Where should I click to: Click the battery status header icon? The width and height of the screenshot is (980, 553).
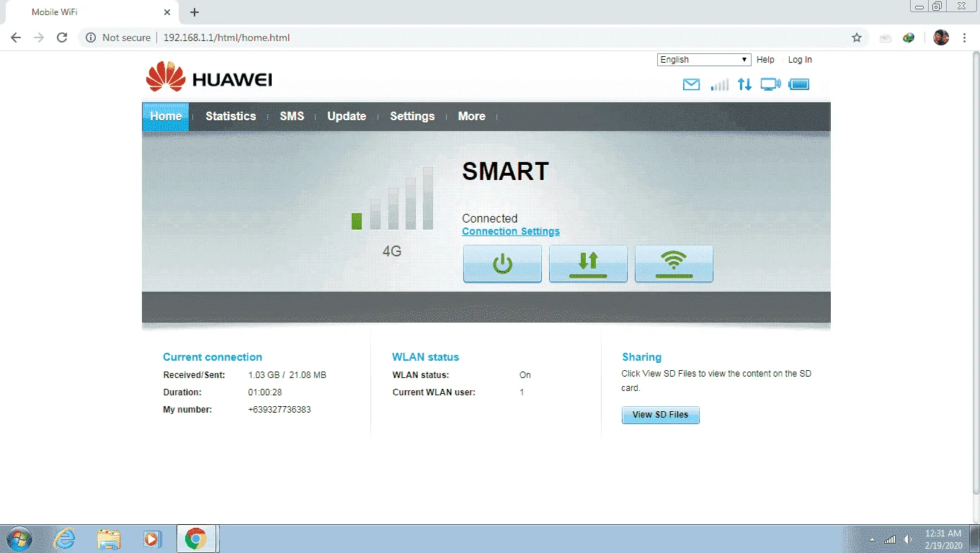click(x=799, y=84)
